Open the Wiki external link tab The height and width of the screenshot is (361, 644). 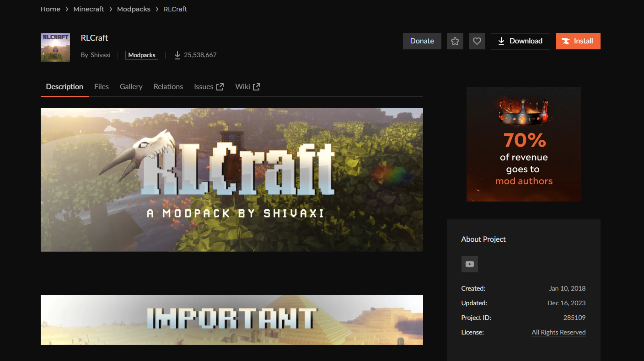(247, 87)
